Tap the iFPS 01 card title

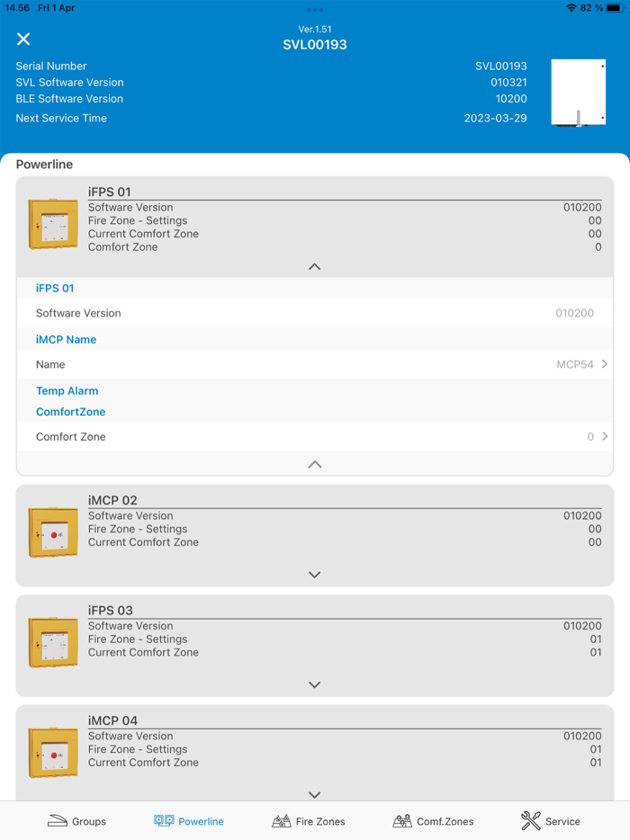coord(110,192)
